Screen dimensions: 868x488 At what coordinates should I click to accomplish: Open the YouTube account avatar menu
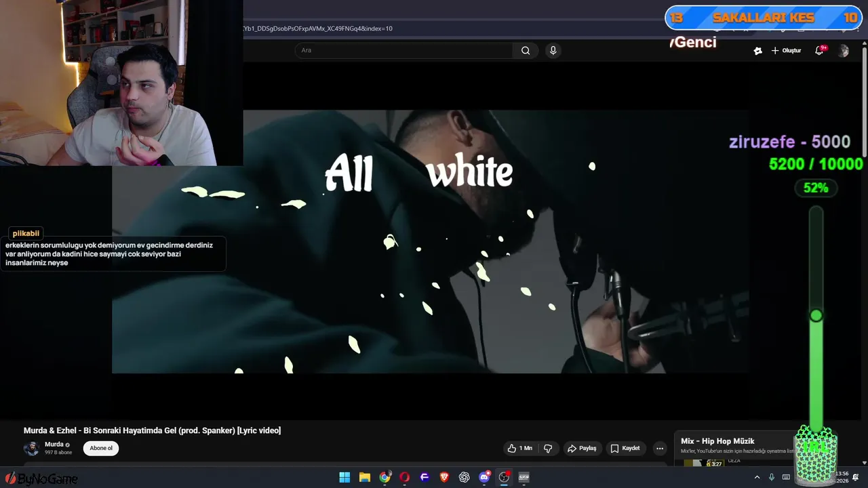tap(843, 51)
